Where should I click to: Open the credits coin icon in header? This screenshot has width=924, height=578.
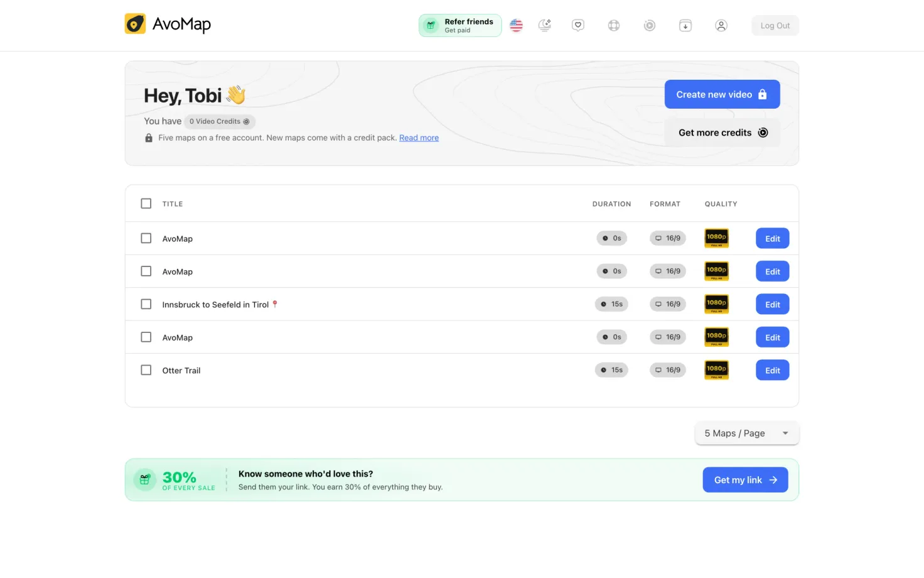(650, 26)
